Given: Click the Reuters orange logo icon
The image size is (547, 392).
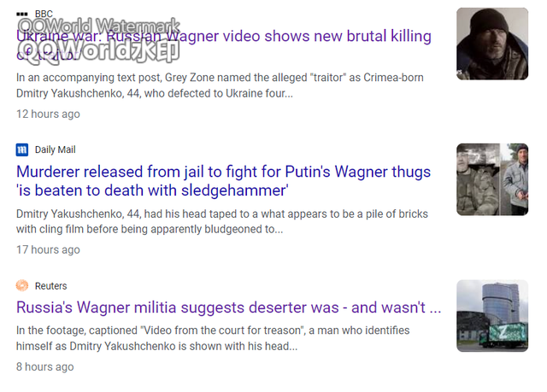Looking at the screenshot, I should click(22, 286).
